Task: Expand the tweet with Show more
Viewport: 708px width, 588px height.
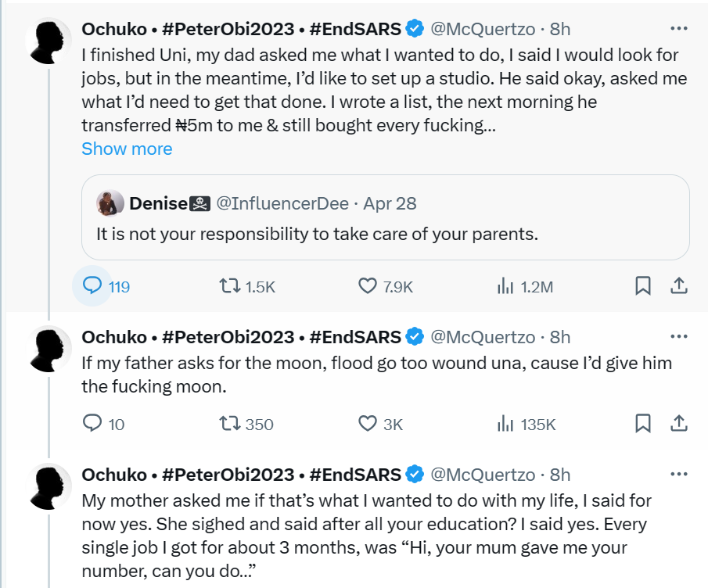Action: (x=127, y=149)
